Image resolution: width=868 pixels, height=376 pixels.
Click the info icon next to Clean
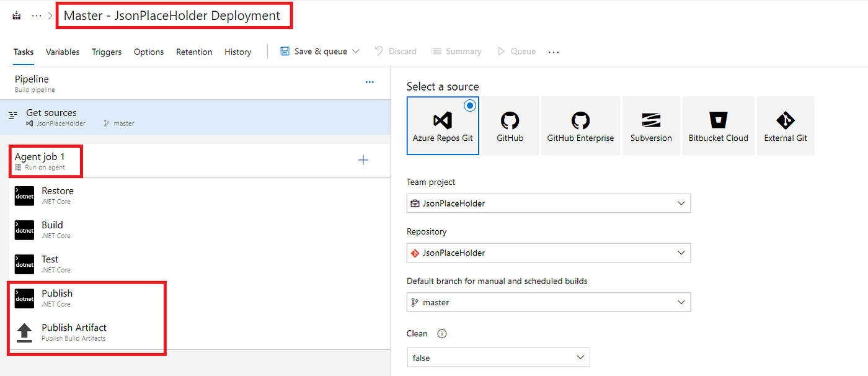(x=442, y=334)
